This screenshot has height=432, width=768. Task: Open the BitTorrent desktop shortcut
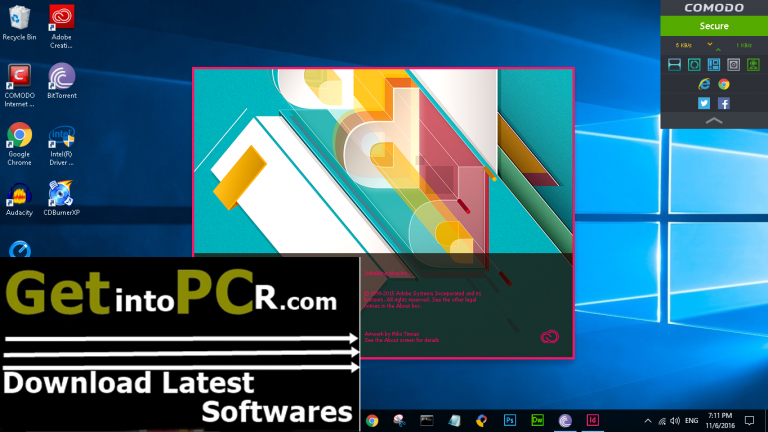[62, 81]
